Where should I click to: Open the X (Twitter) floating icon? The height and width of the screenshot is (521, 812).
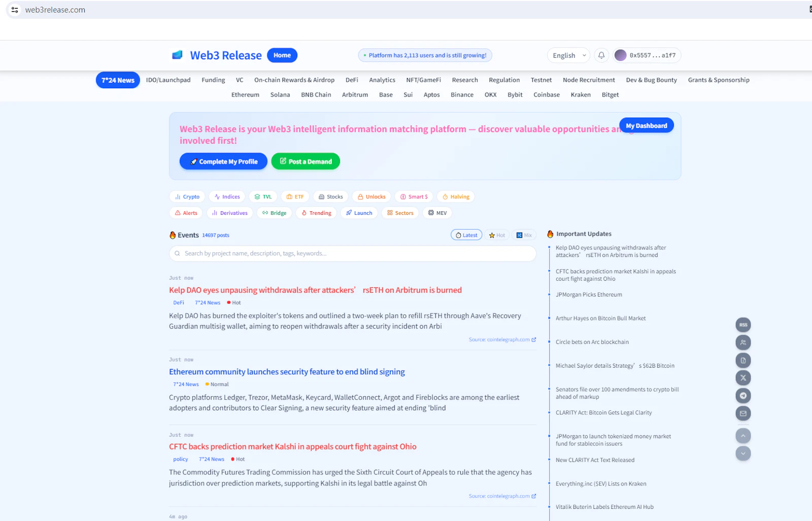click(x=743, y=378)
